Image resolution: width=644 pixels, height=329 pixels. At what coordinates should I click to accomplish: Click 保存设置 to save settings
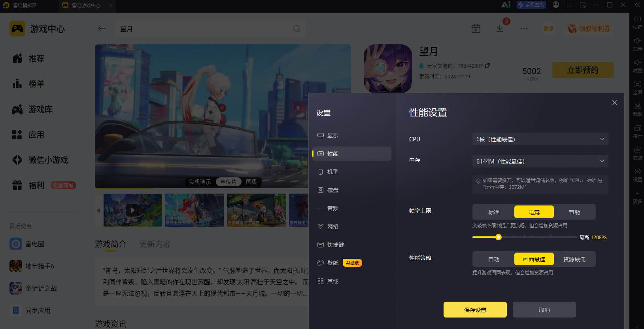pyautogui.click(x=475, y=310)
